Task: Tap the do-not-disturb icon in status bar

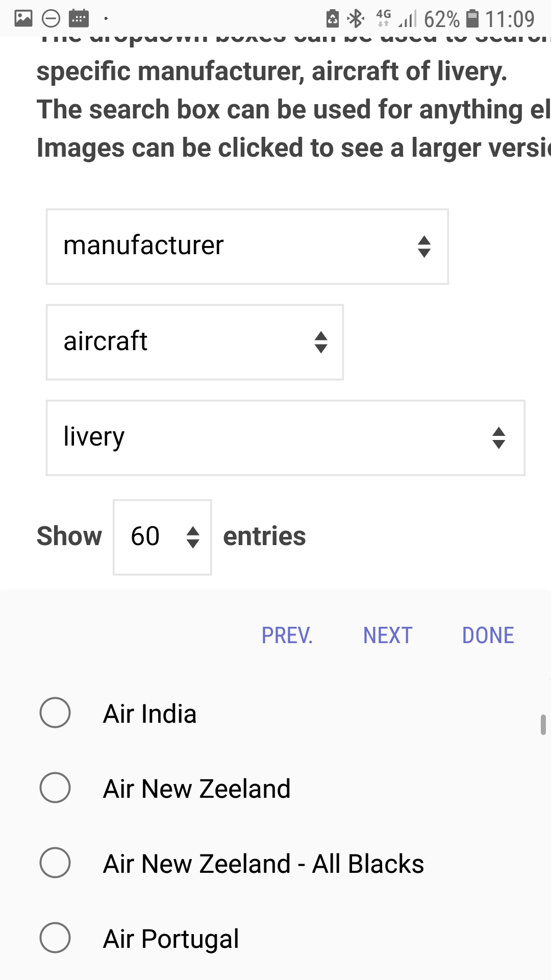Action: click(51, 19)
